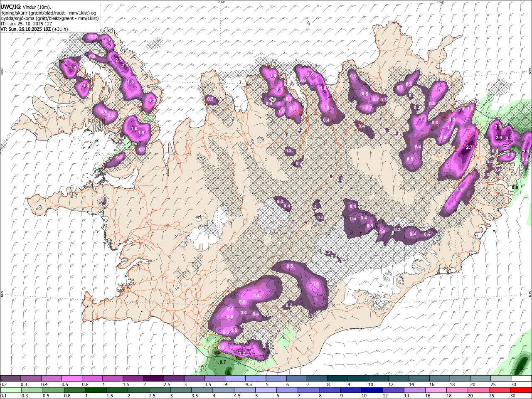Select the dark navy rain swatch labeled 10
The width and height of the screenshot is (532, 399).
coord(371,390)
